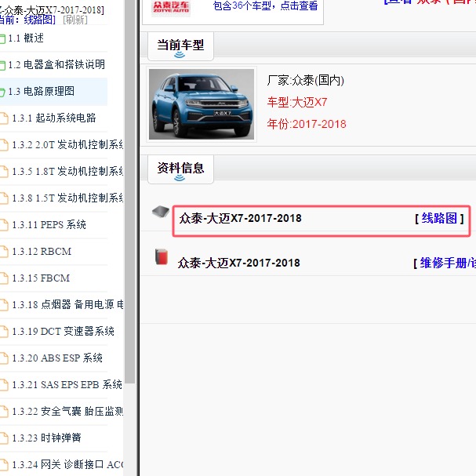Click 众泰-大迈X7-2017-2018 title in 维修手册 row

[x=239, y=263]
